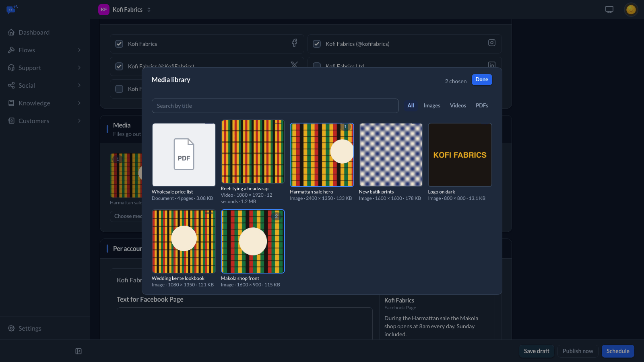Deselect the Harmattan sale hero image
Screen dimensions: 644x362
point(322,155)
